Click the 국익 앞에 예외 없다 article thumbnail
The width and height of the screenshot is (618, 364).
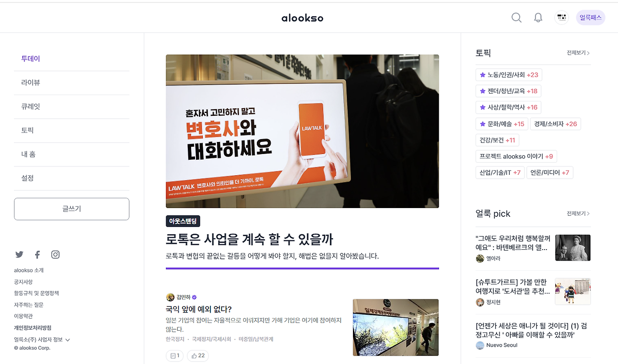point(396,327)
